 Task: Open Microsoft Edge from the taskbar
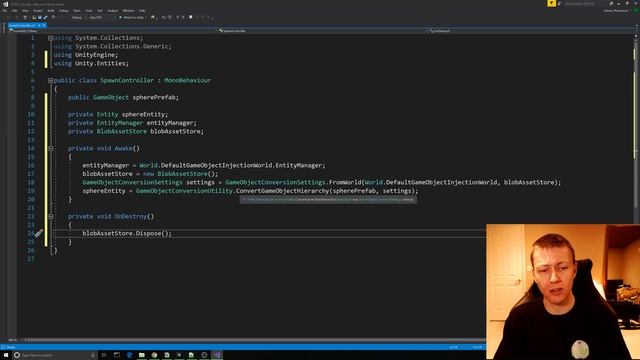coord(129,355)
